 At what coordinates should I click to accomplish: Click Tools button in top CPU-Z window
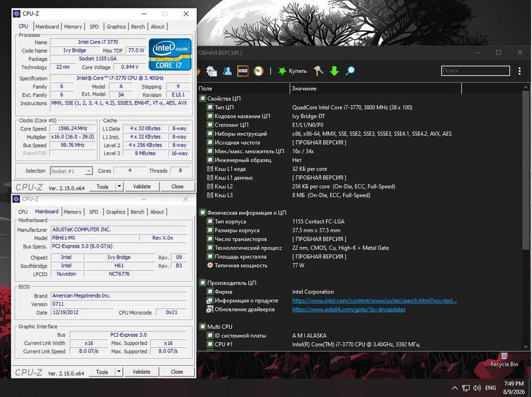click(x=102, y=186)
